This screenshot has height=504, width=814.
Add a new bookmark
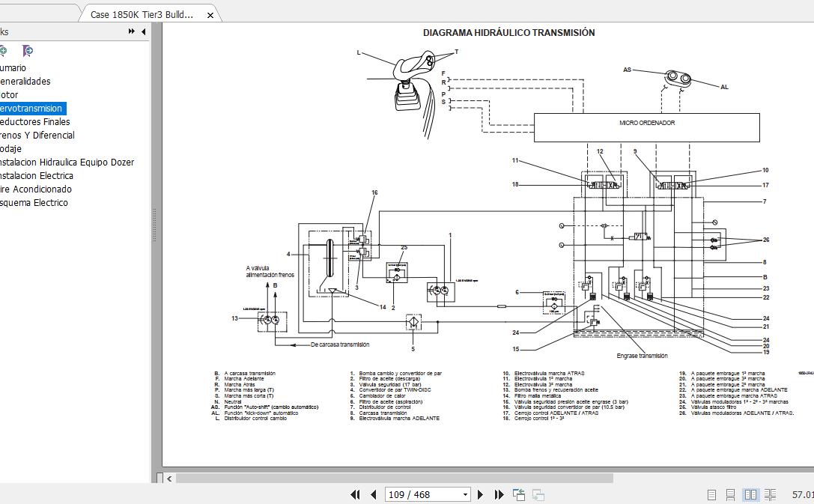4,50
